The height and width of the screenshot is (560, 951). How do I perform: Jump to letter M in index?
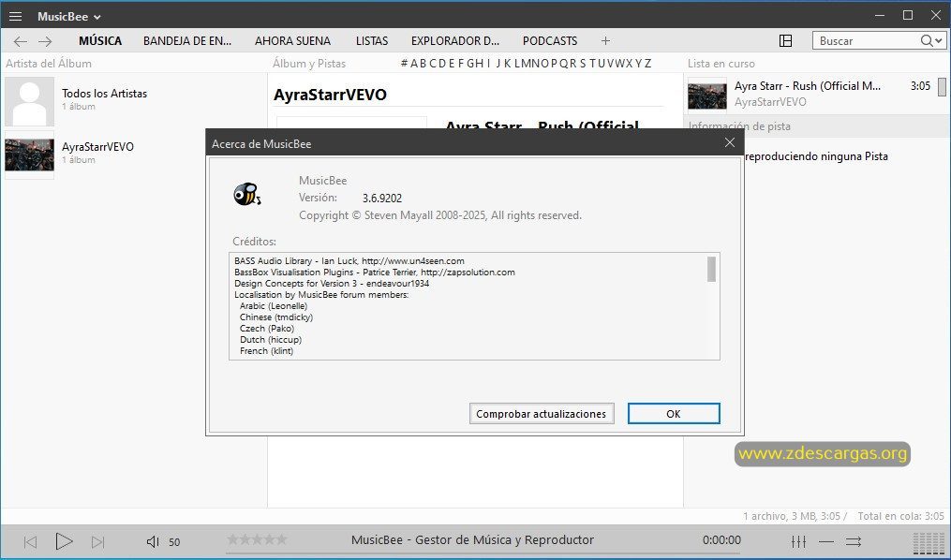pyautogui.click(x=526, y=63)
